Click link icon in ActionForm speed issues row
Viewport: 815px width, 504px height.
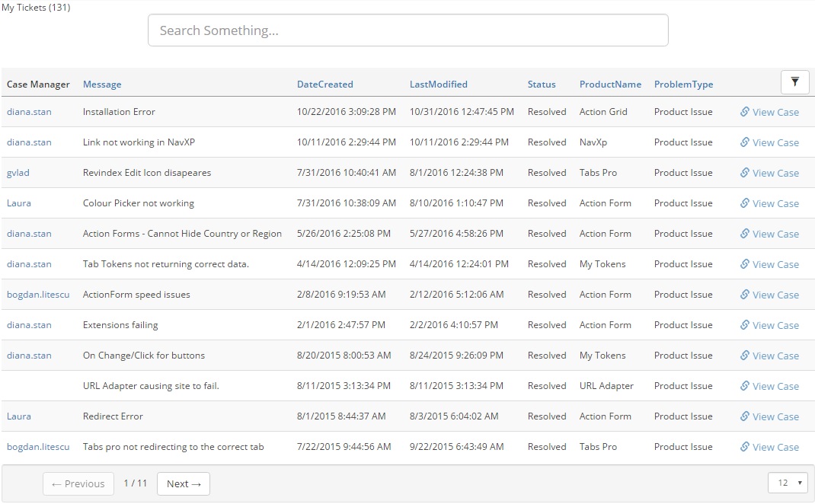[745, 295]
